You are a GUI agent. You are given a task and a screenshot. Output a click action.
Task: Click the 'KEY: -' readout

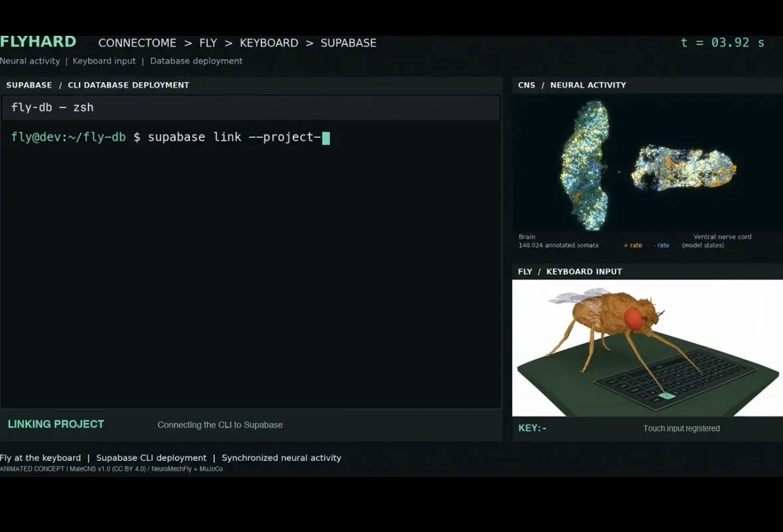tap(533, 428)
